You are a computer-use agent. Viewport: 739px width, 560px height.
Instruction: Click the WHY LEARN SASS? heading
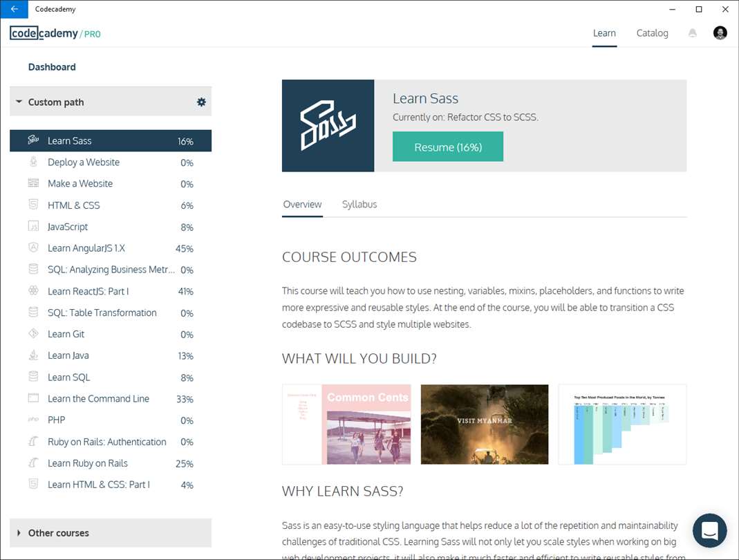(343, 491)
